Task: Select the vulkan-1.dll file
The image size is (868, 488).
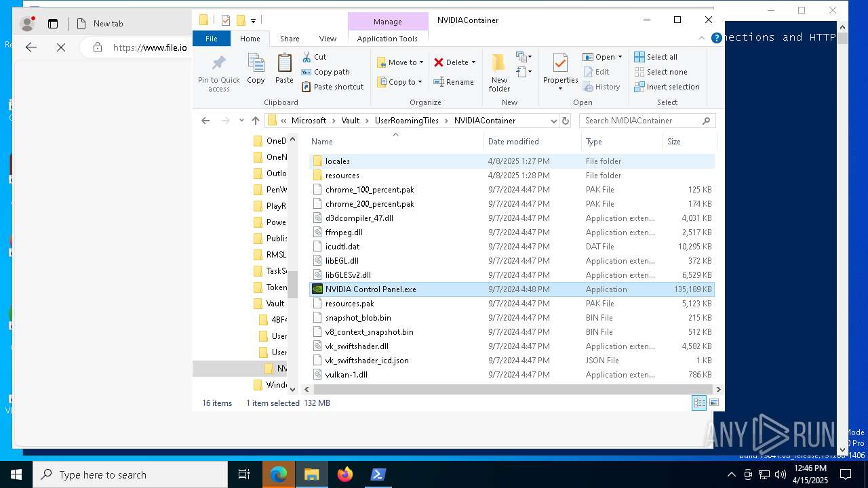Action: (x=512, y=375)
